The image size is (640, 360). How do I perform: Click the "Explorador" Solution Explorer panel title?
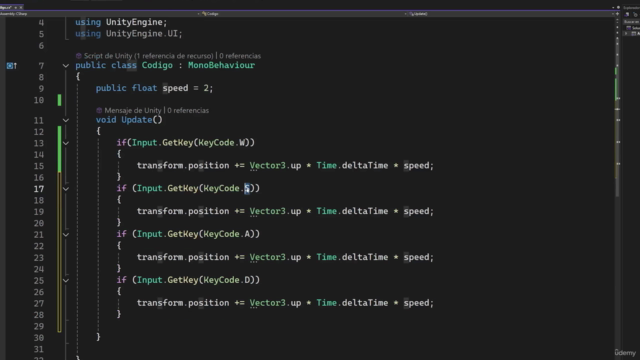(631, 7)
